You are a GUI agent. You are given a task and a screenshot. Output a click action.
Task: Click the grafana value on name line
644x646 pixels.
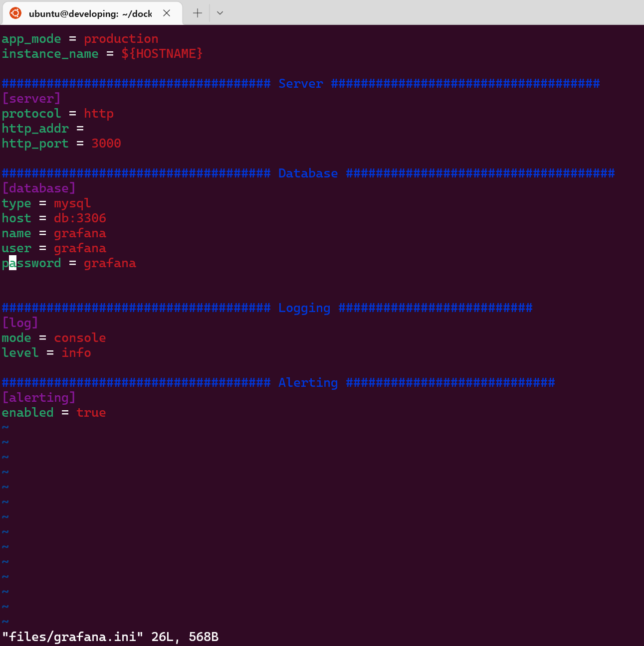tap(80, 233)
